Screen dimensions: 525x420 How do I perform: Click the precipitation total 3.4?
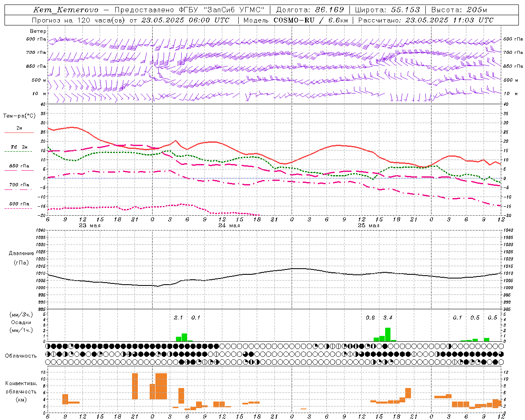388,318
